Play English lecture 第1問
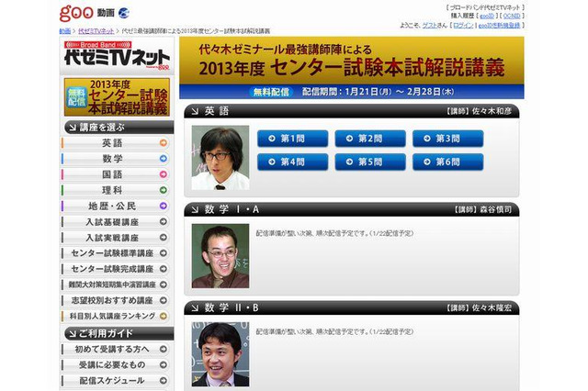Viewport: 588px width, 391px height. pos(292,139)
